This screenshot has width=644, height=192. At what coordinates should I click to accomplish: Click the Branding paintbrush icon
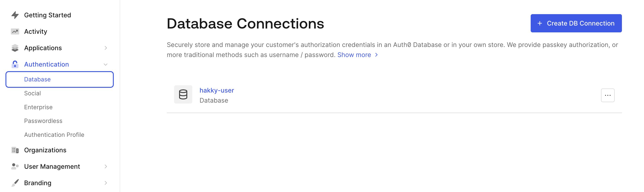[15, 183]
